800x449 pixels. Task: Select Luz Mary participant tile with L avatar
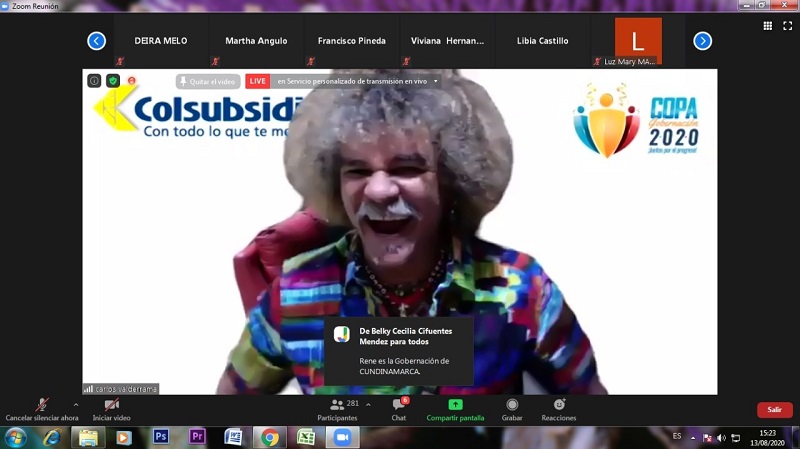click(x=638, y=41)
